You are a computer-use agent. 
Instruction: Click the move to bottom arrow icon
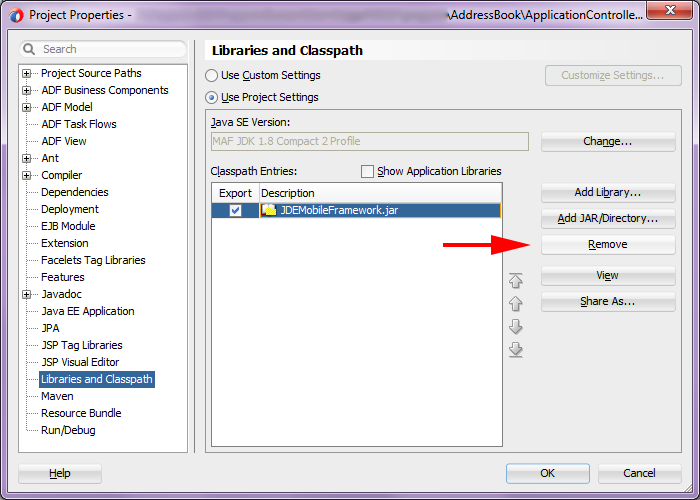516,349
